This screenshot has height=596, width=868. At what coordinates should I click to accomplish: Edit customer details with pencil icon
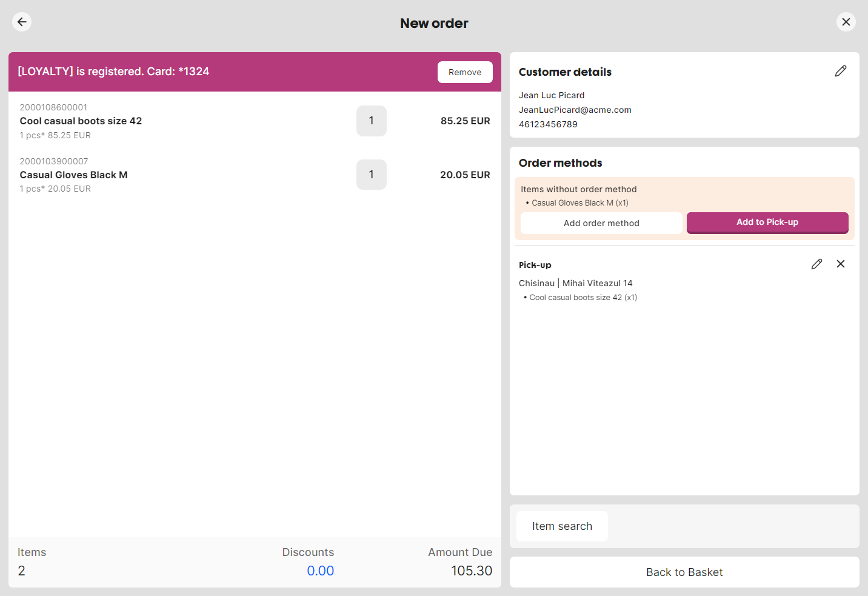(840, 72)
